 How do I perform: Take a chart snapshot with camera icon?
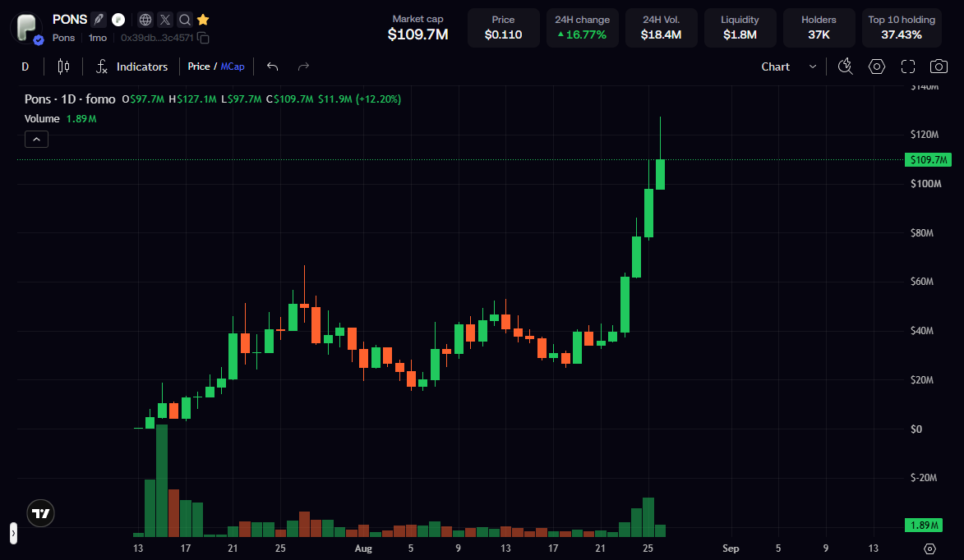(939, 67)
